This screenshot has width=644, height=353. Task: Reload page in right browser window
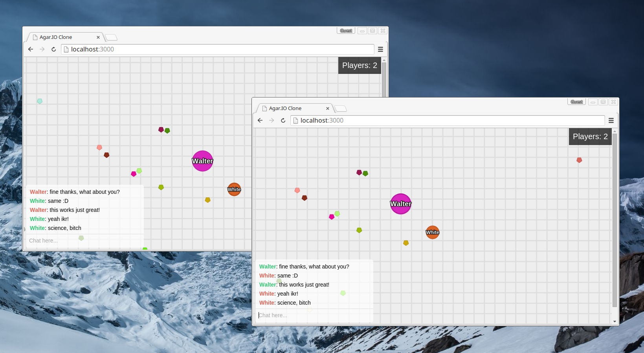coord(283,120)
